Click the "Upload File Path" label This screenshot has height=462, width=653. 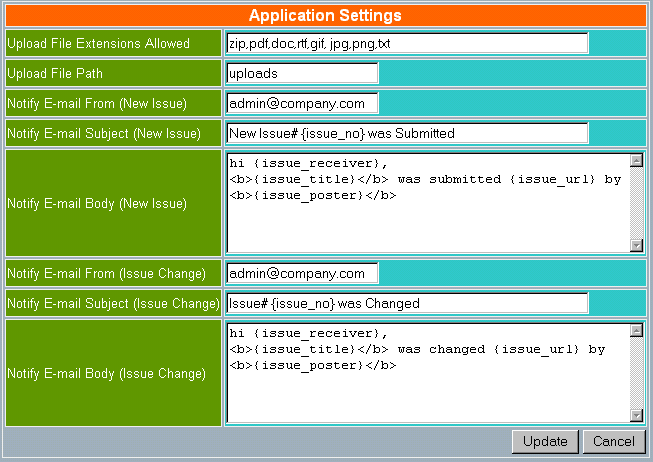tap(55, 73)
